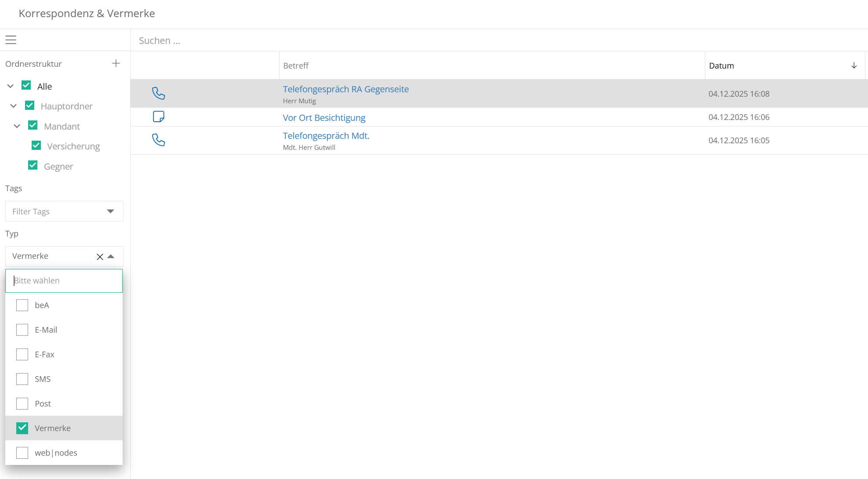Open Telefongespräch RA Gegenseite entry link
The width and height of the screenshot is (868, 479).
point(345,89)
